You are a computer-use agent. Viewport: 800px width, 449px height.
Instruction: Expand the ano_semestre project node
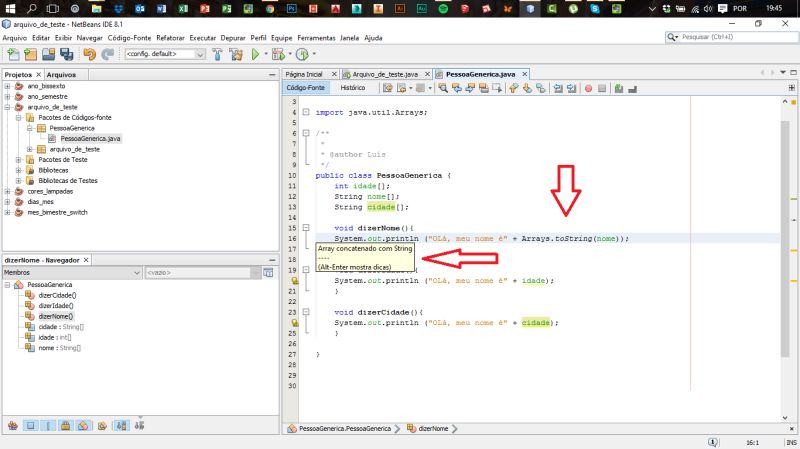click(8, 96)
